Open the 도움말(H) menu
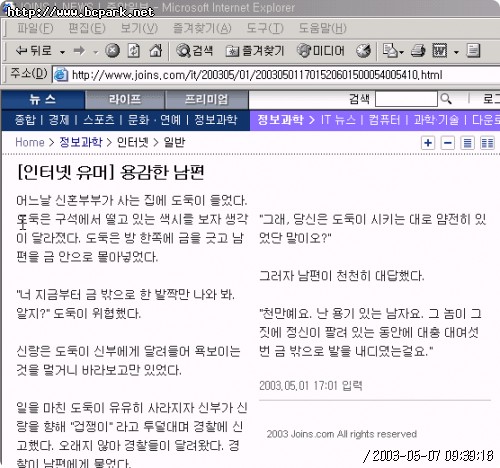 tap(322, 28)
